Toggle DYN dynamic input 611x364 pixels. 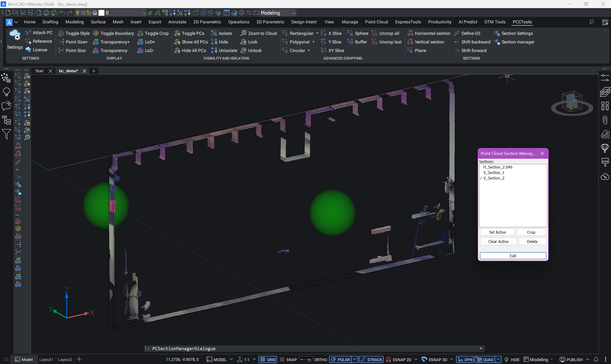tap(465, 359)
